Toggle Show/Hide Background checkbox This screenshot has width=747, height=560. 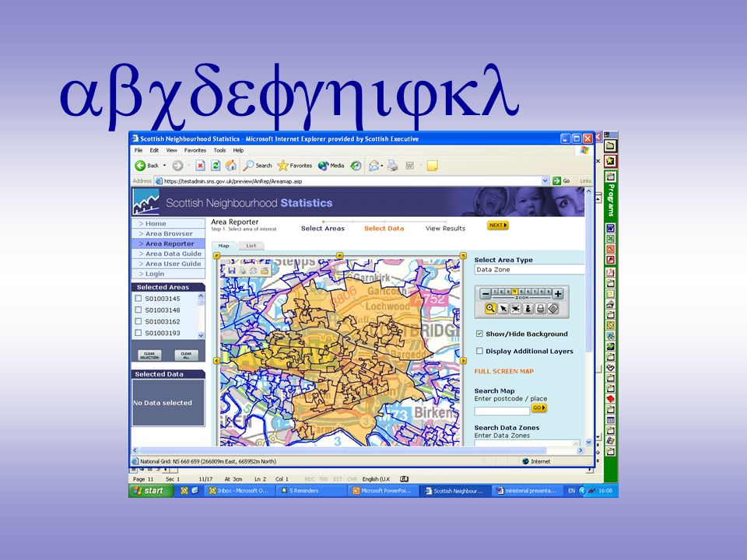tap(479, 334)
